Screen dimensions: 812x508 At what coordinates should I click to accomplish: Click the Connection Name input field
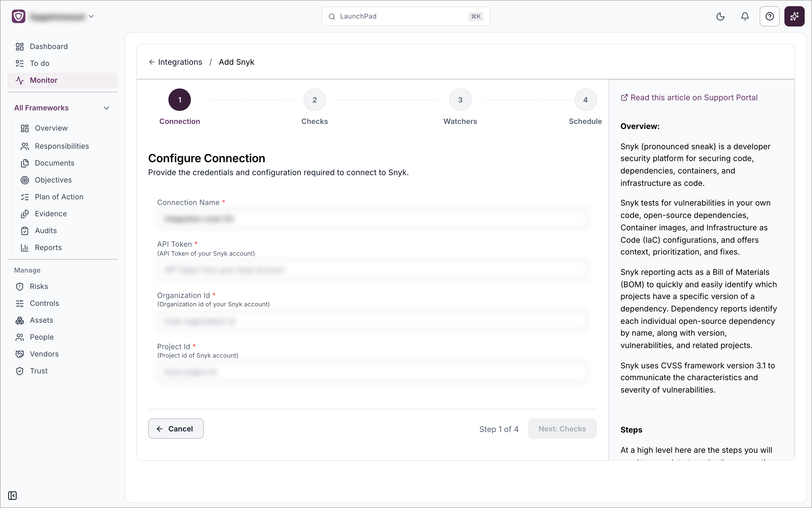click(372, 219)
